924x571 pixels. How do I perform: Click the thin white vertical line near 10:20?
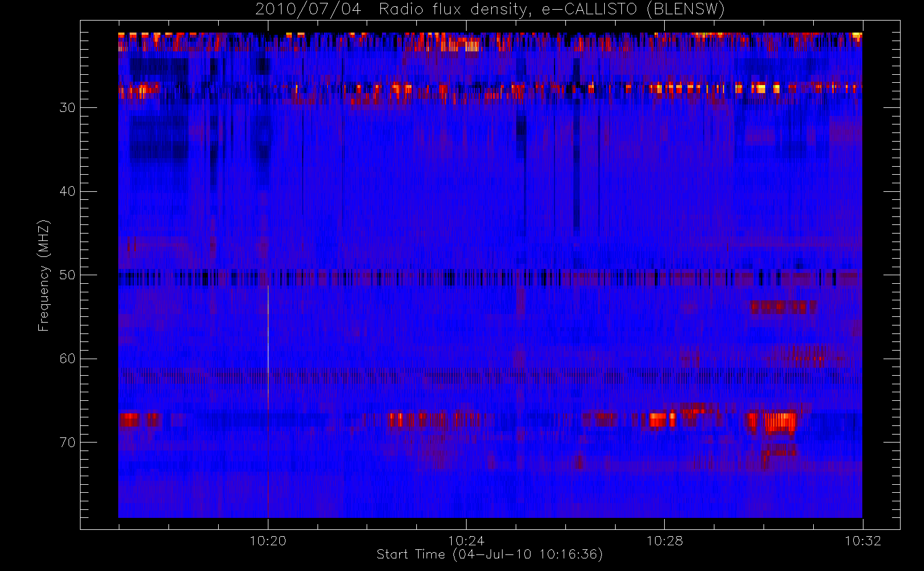pos(268,347)
